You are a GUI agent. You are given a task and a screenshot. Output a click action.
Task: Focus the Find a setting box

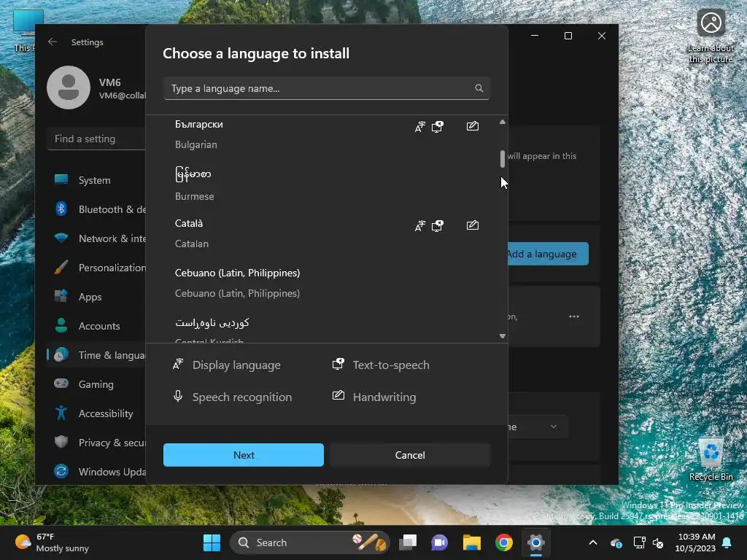tap(96, 139)
